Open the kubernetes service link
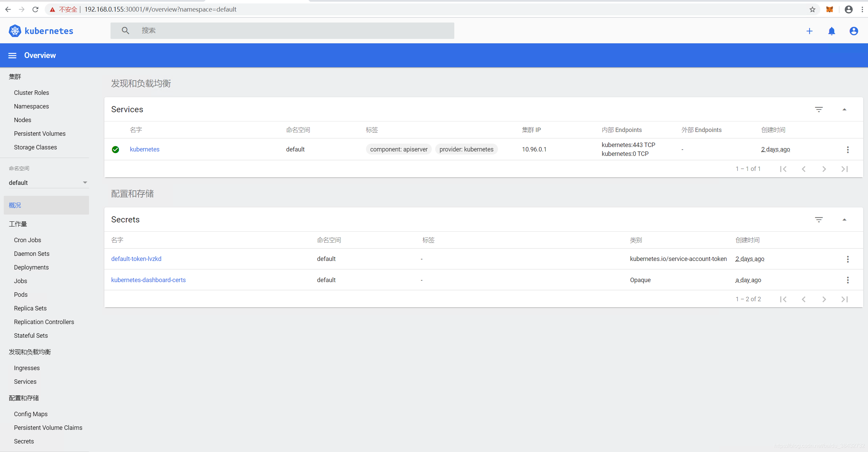 (145, 149)
